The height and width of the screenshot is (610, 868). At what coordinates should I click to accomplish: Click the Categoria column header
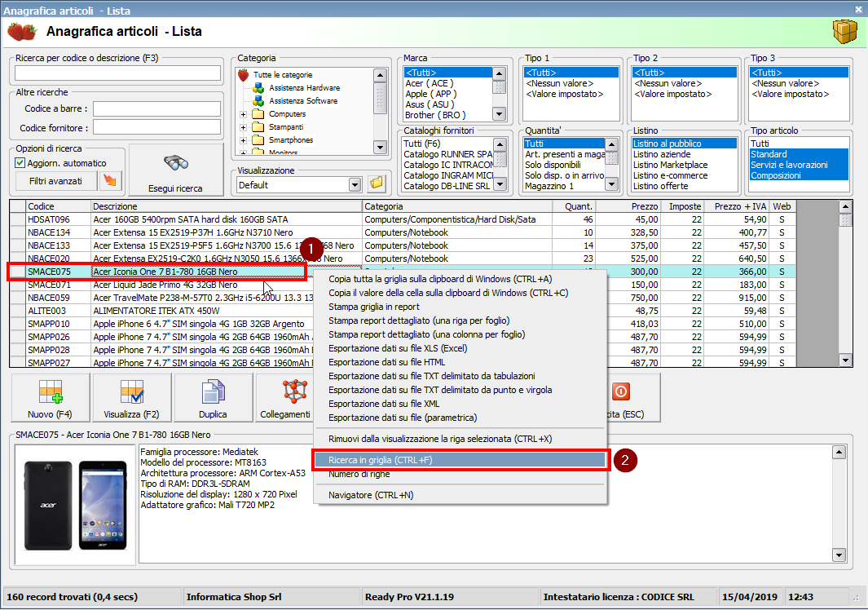coord(457,206)
